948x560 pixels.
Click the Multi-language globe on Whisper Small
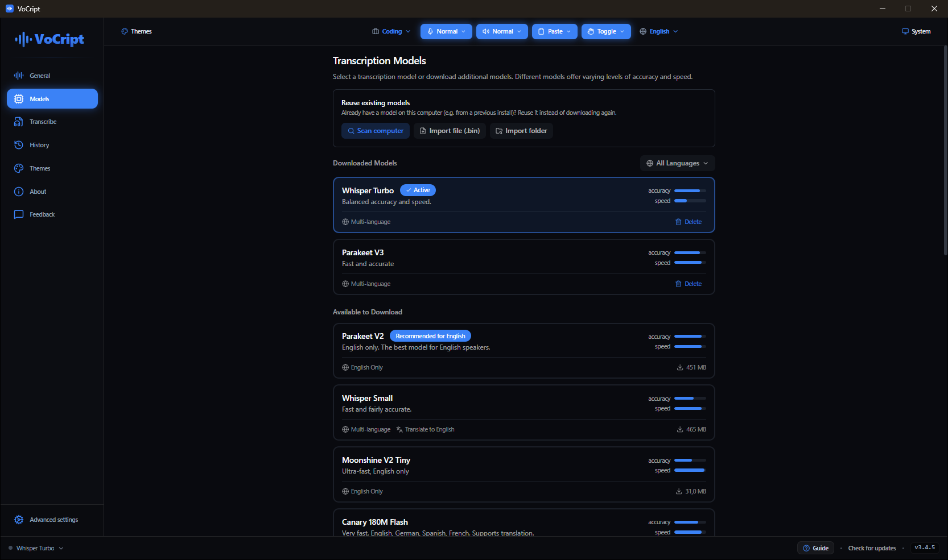345,429
